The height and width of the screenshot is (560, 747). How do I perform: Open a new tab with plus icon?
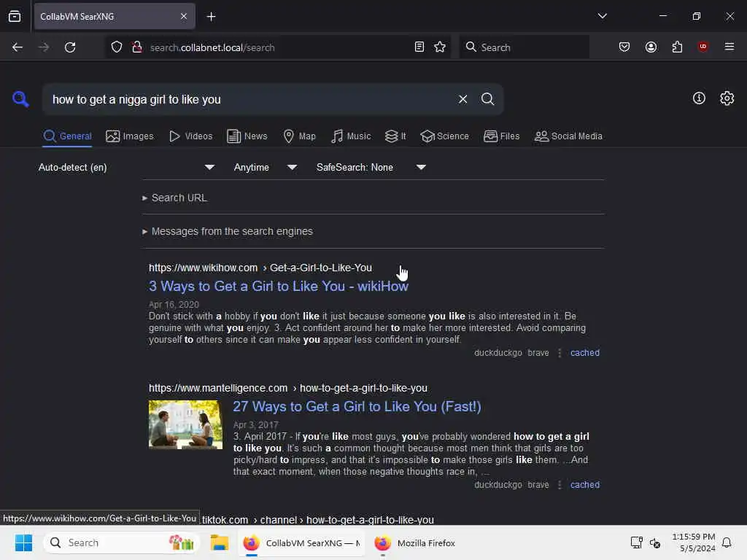[x=211, y=17]
